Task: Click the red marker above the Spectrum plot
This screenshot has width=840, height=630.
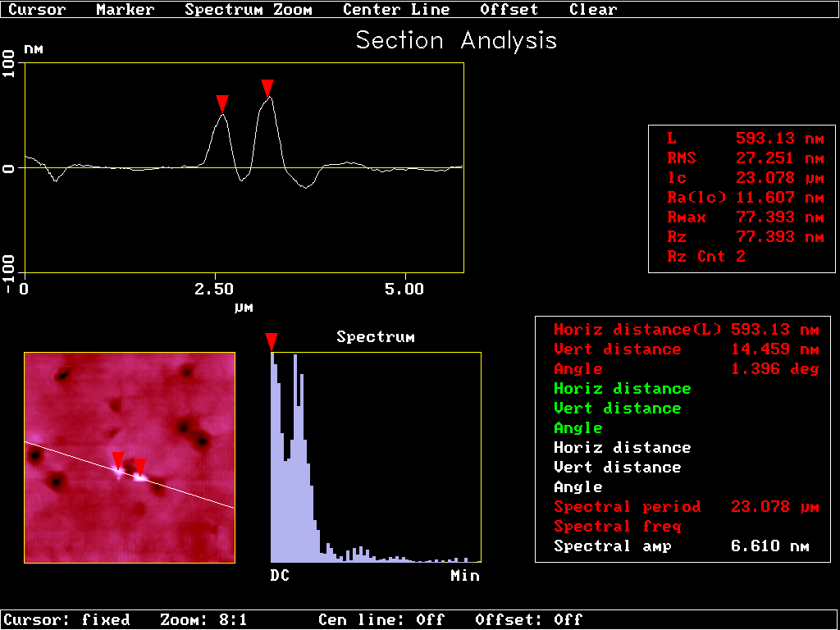Action: (272, 341)
